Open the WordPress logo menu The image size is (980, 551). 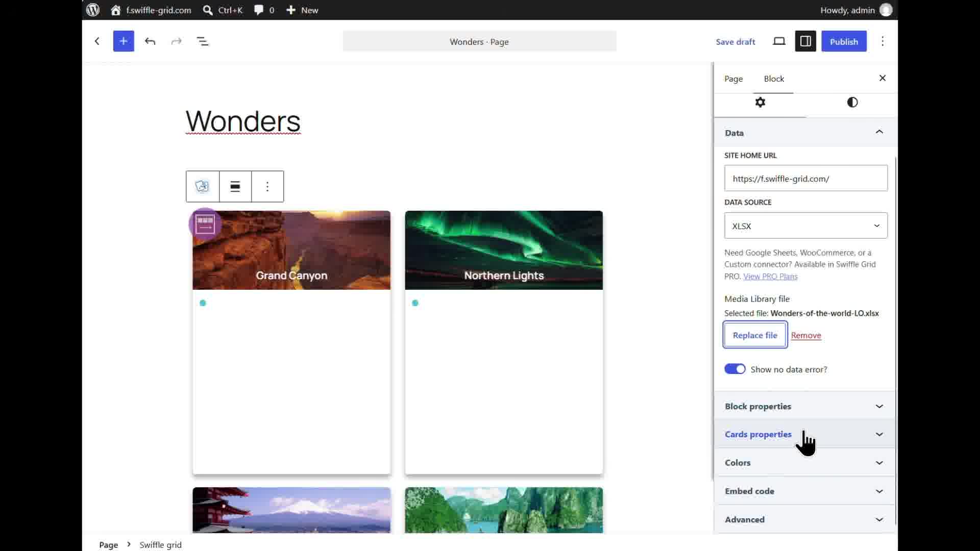[x=93, y=10]
